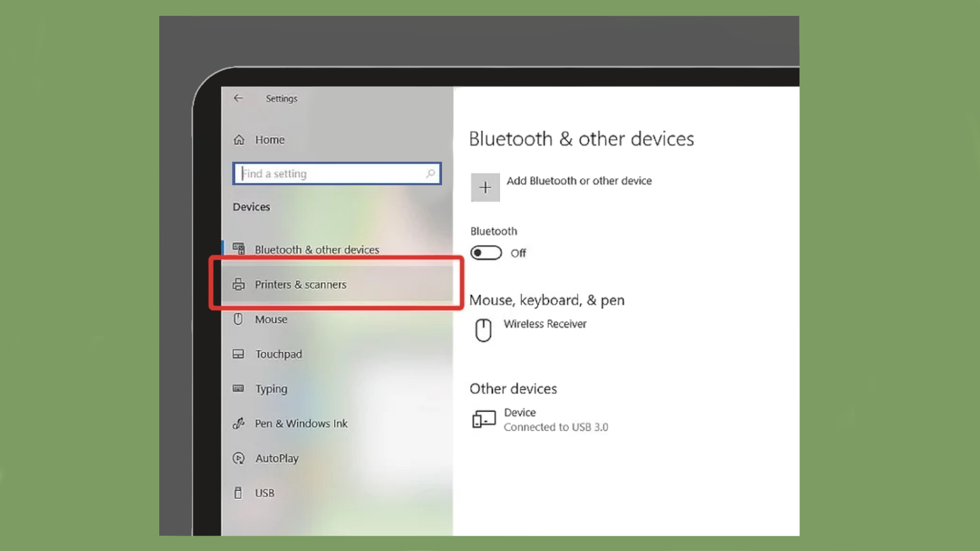980x551 pixels.
Task: Click the back arrow in Settings
Action: [x=238, y=98]
